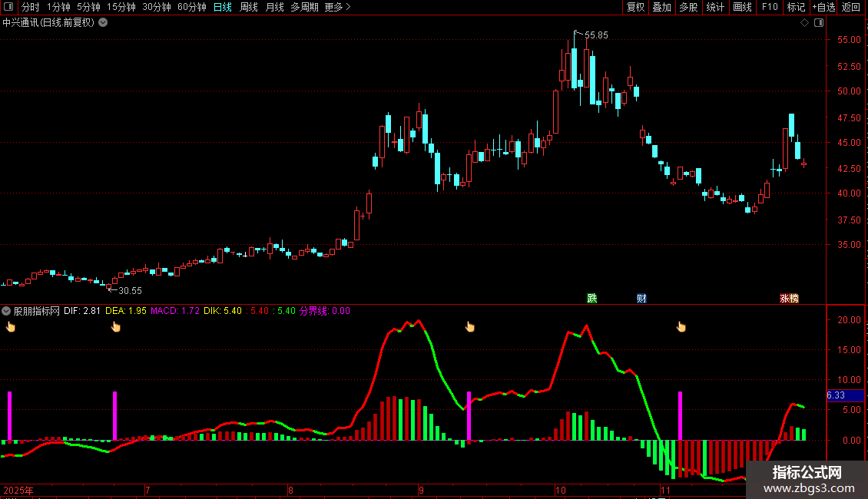Click the blue 财 marker icon
Image resolution: width=868 pixels, height=499 pixels.
click(x=641, y=298)
